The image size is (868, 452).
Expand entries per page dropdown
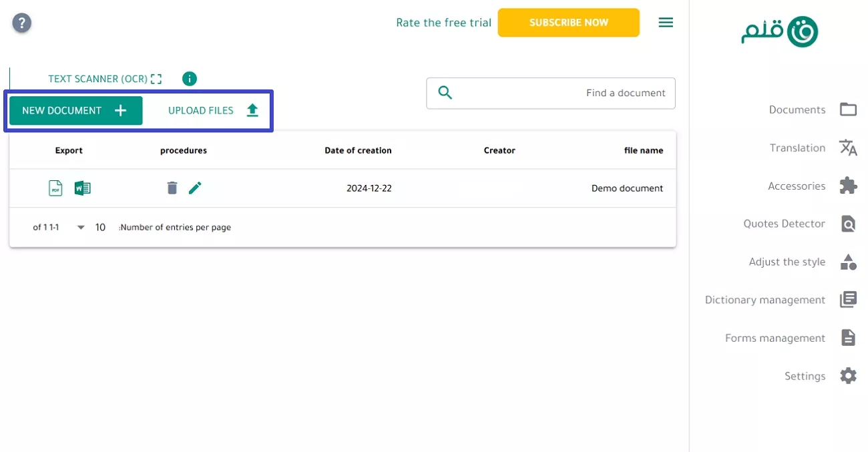coord(80,227)
